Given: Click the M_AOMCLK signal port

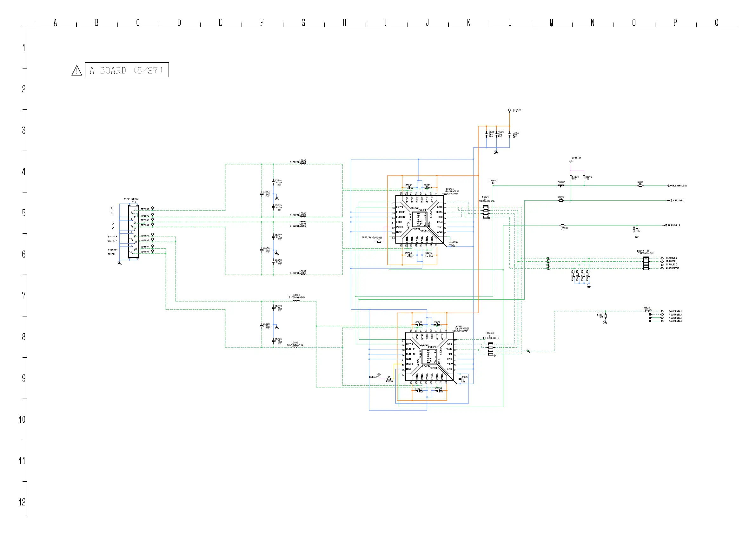Looking at the screenshot, I should 662,258.
